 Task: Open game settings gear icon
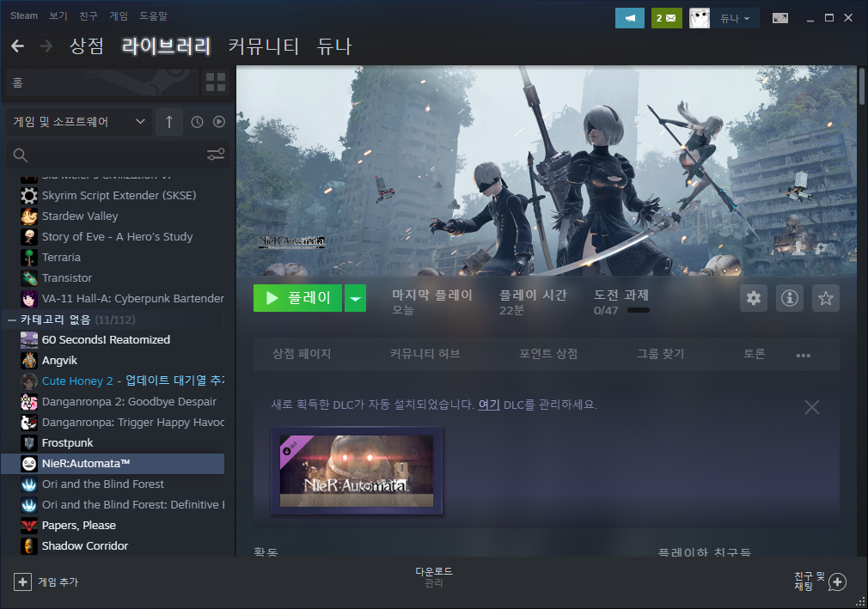[754, 298]
